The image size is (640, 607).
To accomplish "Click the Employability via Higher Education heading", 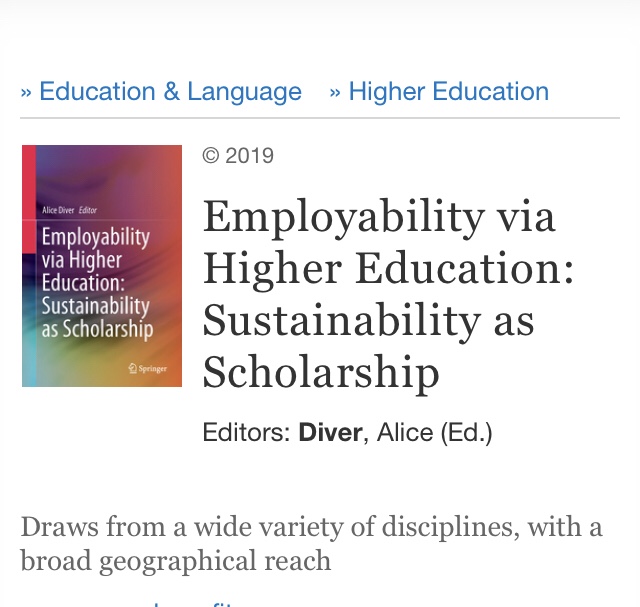I will click(x=380, y=243).
